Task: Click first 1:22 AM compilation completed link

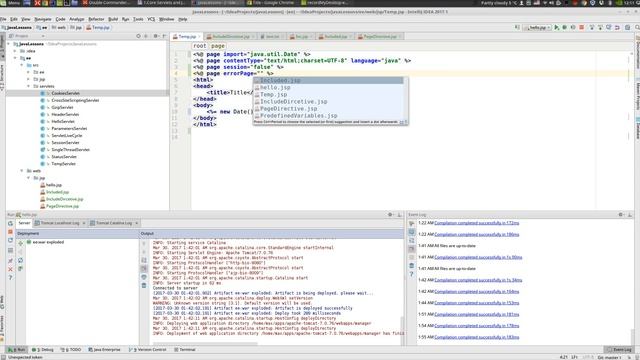Action: point(477,223)
